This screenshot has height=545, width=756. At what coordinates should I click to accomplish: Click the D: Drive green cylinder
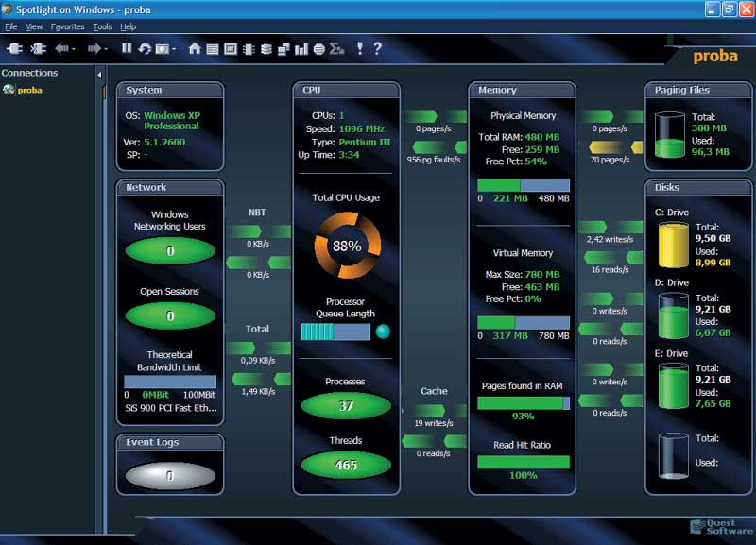(674, 315)
